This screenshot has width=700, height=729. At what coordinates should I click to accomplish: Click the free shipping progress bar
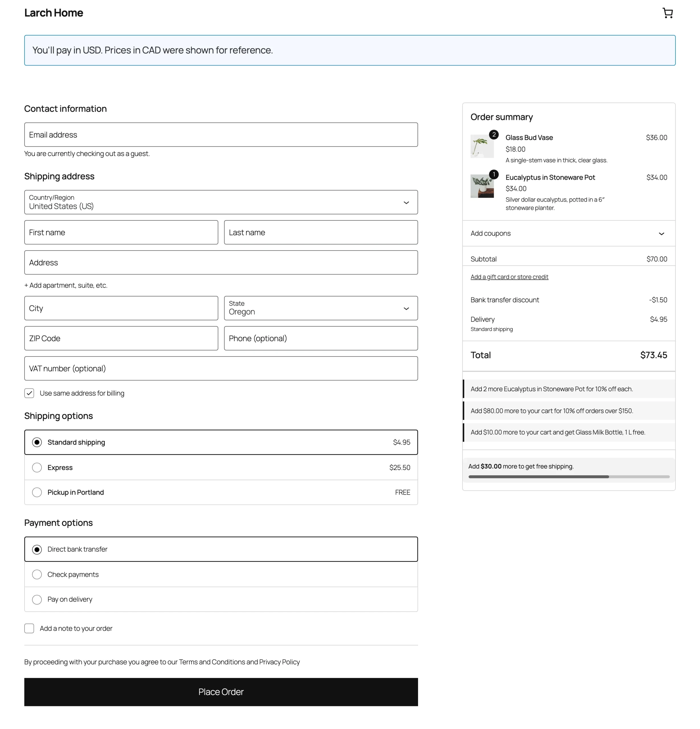click(x=569, y=476)
